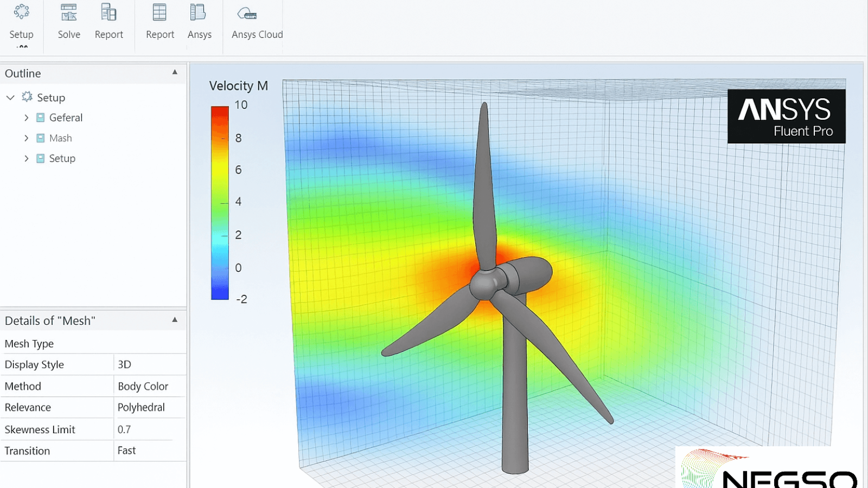Click the Report table icon beside Ansys
This screenshot has width=868, height=488.
pos(159,12)
